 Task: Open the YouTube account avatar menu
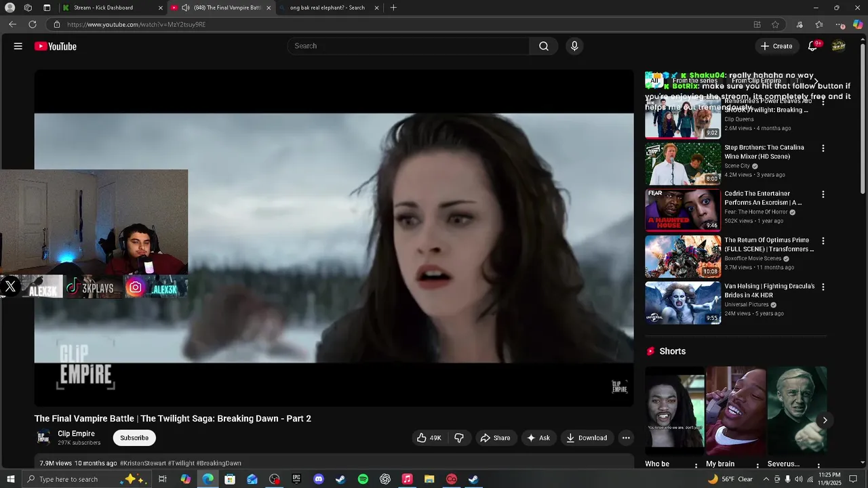click(x=839, y=46)
